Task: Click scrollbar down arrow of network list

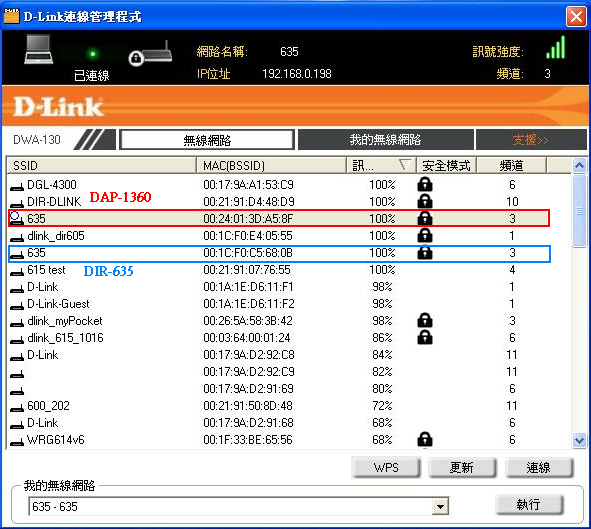Action: tap(579, 440)
